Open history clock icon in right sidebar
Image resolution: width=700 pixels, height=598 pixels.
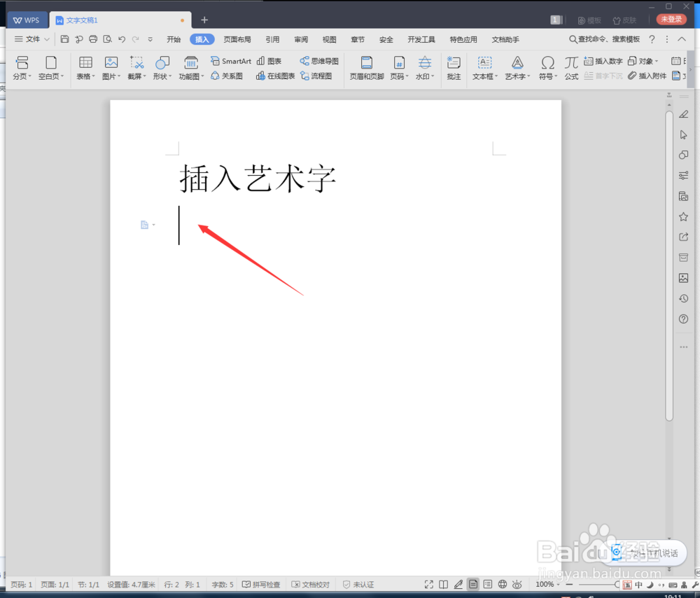[x=683, y=298]
